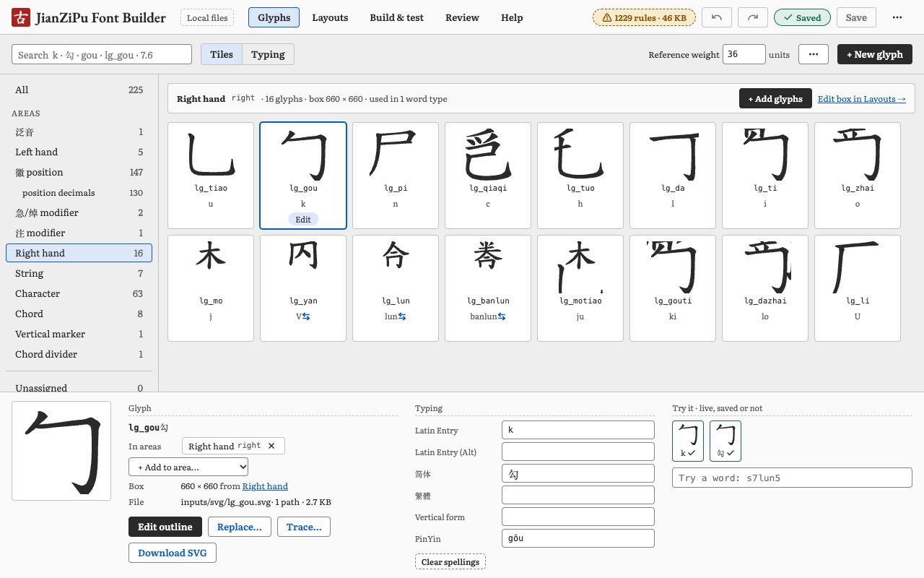Screen dimensions: 924x578
Task: Open more options beside Reference weight units
Action: [x=814, y=54]
